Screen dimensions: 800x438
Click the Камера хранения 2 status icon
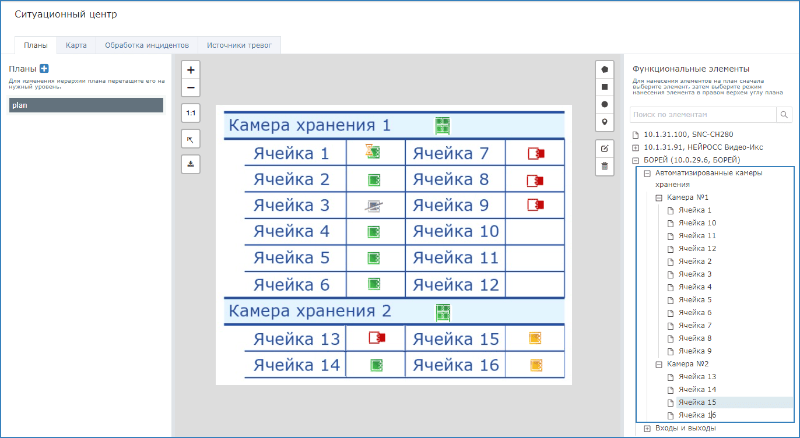443,312
